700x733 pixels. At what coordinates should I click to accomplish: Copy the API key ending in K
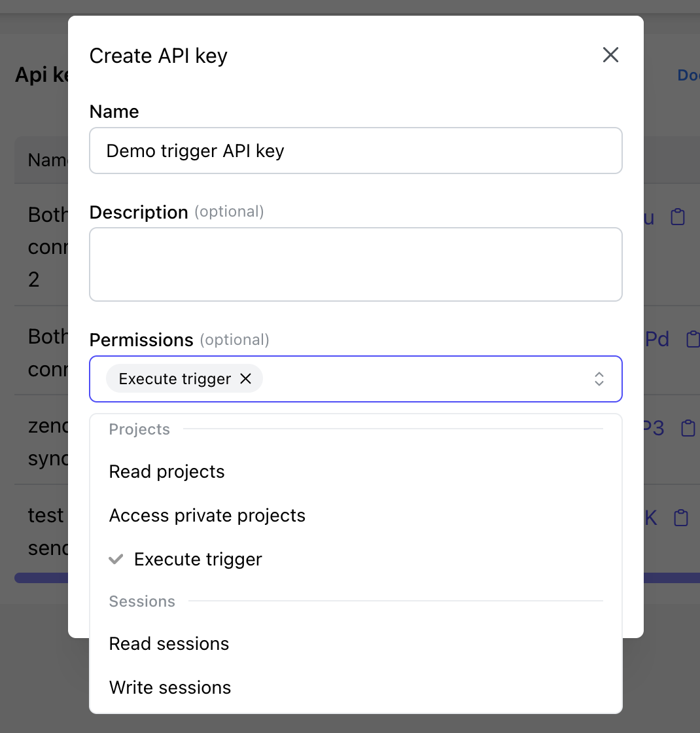click(x=681, y=518)
